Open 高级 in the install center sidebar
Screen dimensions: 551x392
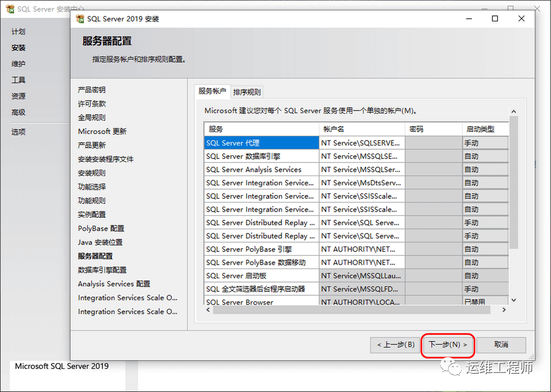click(18, 113)
